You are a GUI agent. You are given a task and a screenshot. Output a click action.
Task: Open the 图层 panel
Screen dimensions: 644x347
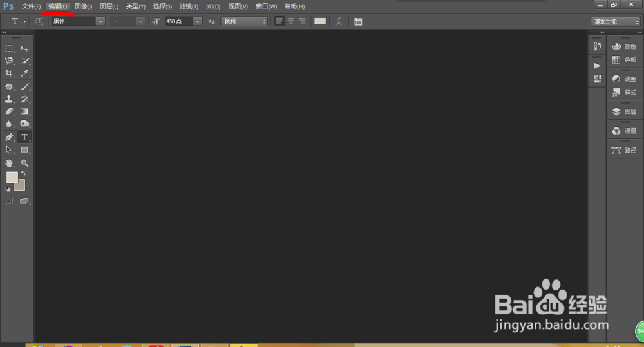point(624,111)
